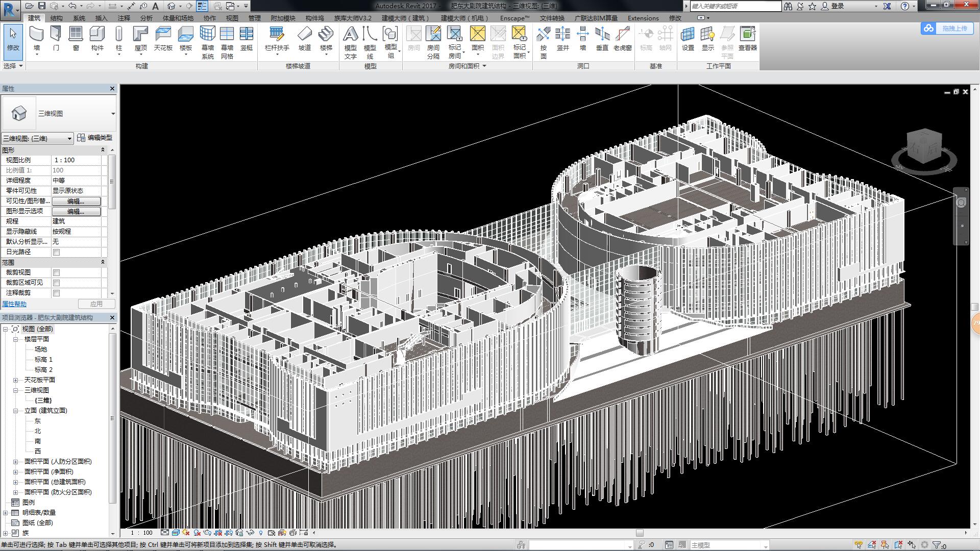Open the 注释 ribbon tab

124,18
